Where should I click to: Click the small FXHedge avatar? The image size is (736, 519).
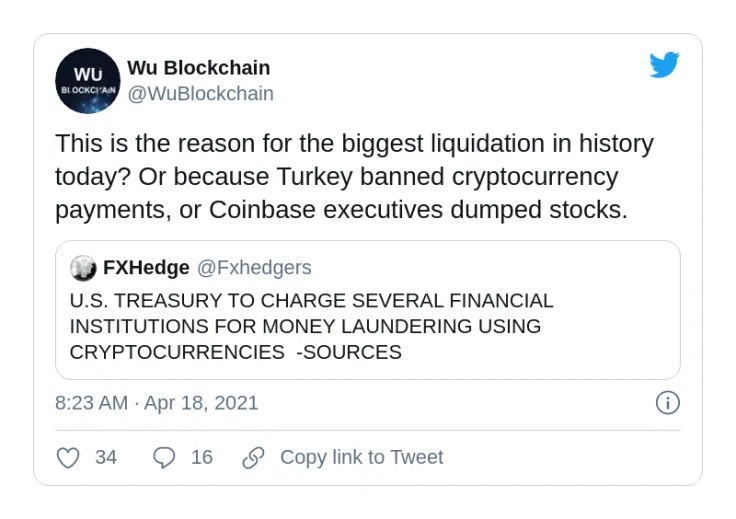point(82,268)
